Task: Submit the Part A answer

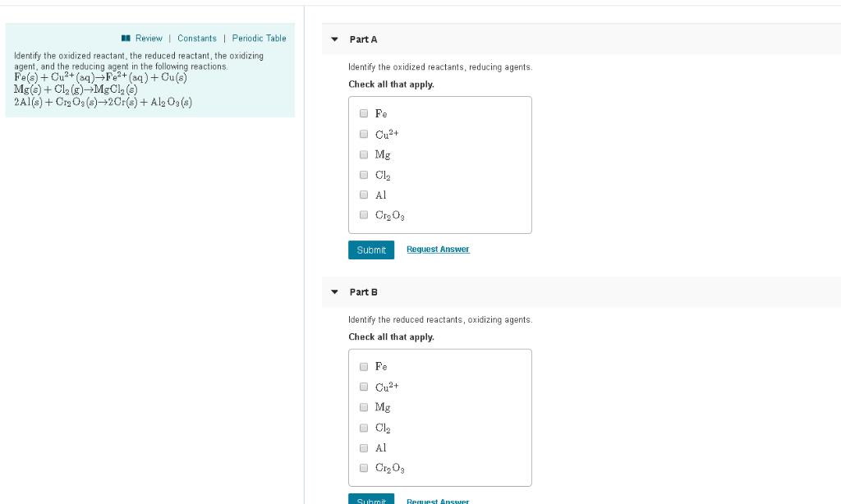Action: 371,250
